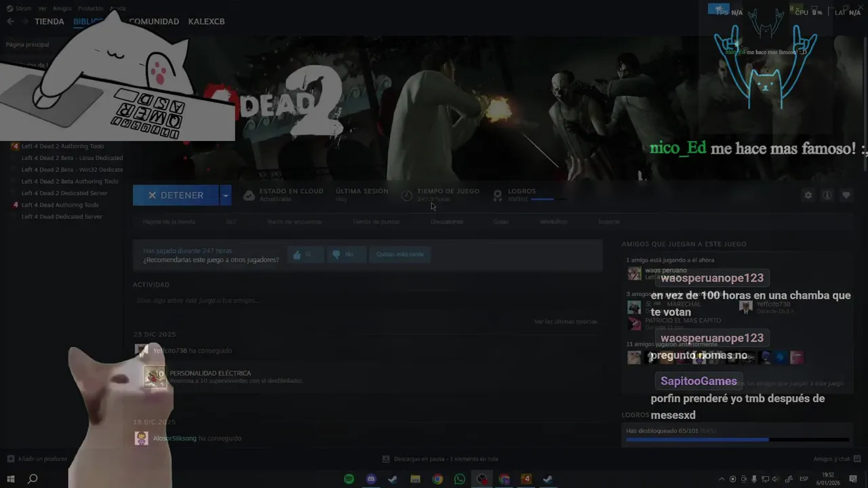Open the downloads status Descargas en pausa
Screen dimensions: 868x488
(440, 459)
